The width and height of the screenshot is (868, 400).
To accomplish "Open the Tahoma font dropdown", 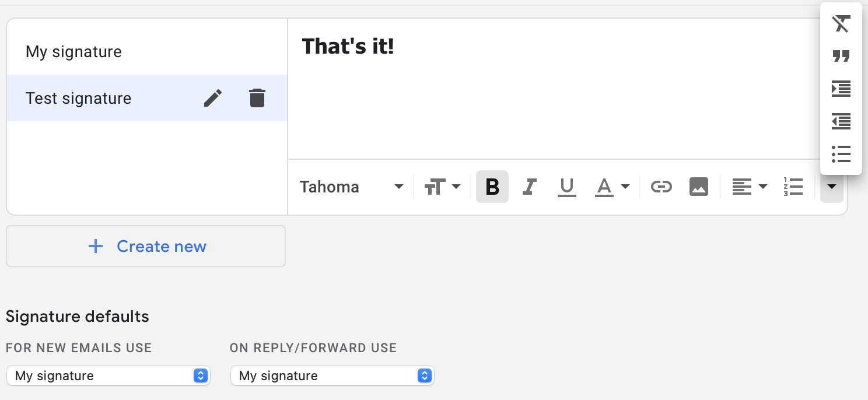I will (352, 187).
